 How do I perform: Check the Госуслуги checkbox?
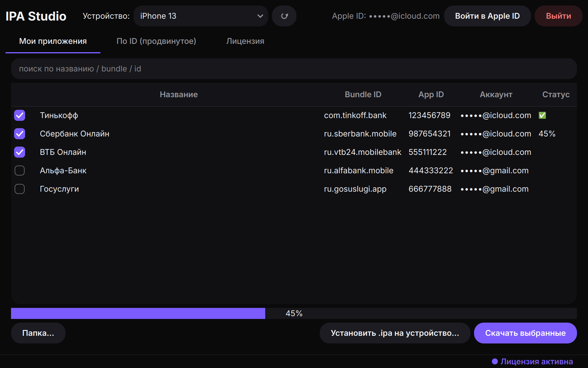pyautogui.click(x=20, y=189)
